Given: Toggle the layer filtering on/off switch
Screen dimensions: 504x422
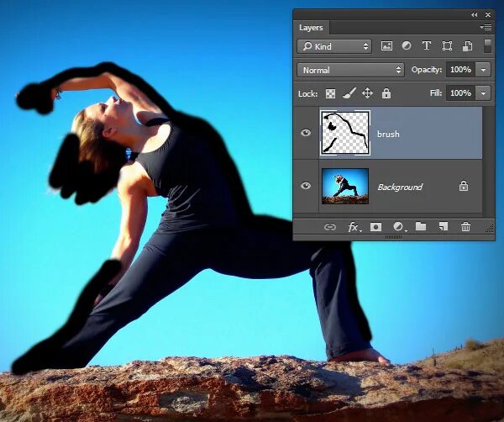Looking at the screenshot, I should 487,46.
